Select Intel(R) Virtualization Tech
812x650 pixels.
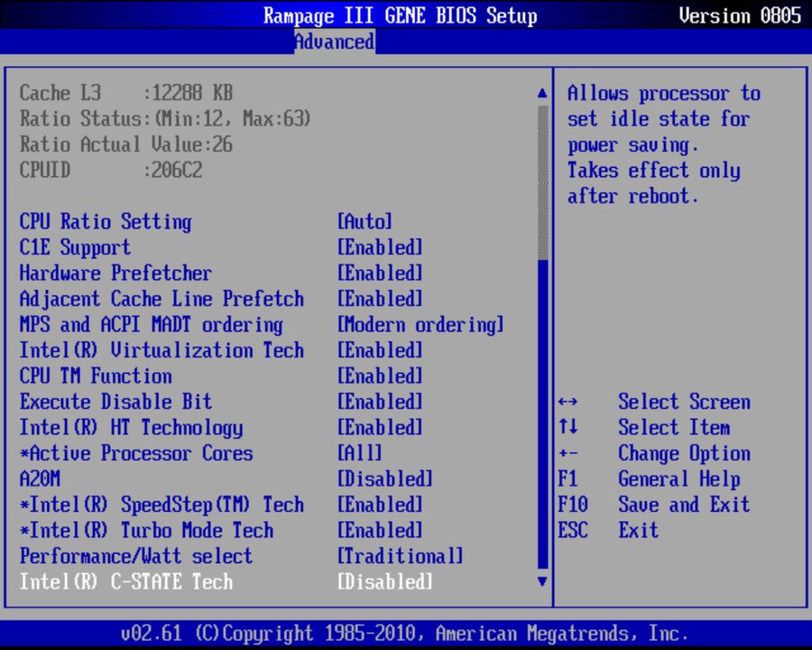point(161,350)
